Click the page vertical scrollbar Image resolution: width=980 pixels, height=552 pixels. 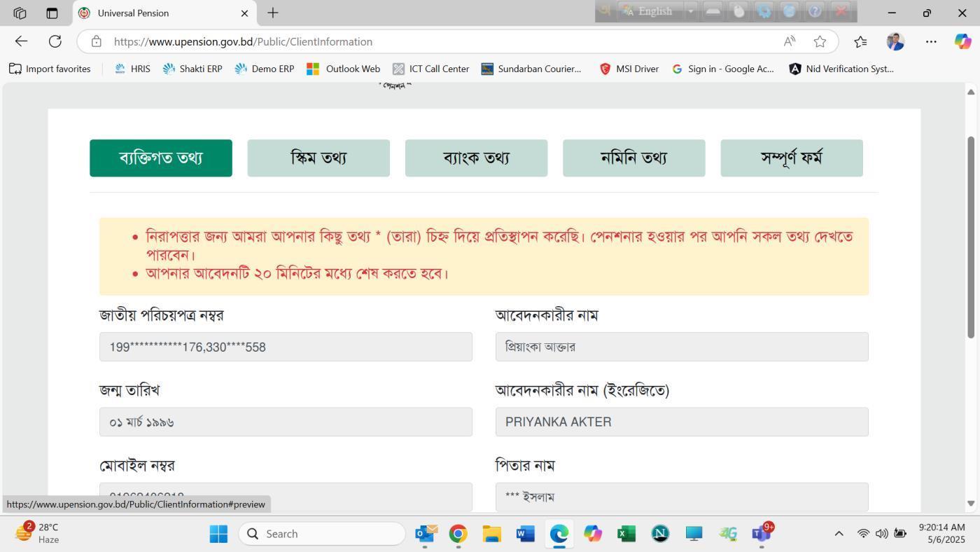click(971, 236)
